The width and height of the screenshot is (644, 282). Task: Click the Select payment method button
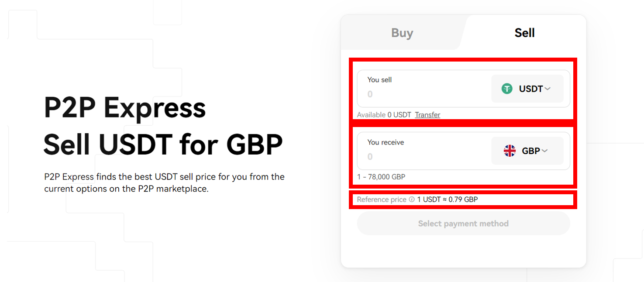463,224
